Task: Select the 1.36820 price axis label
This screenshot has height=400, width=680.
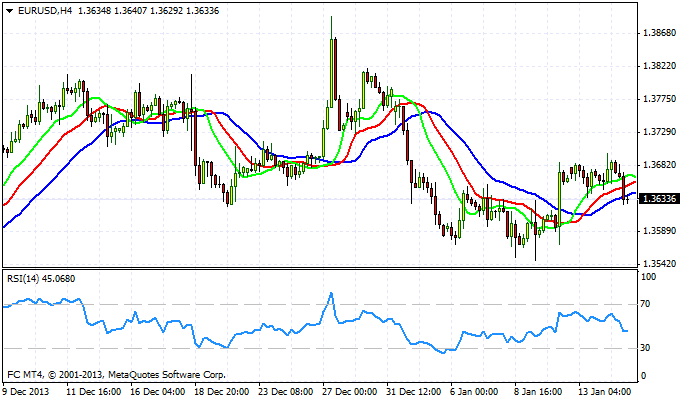Action: tap(660, 165)
